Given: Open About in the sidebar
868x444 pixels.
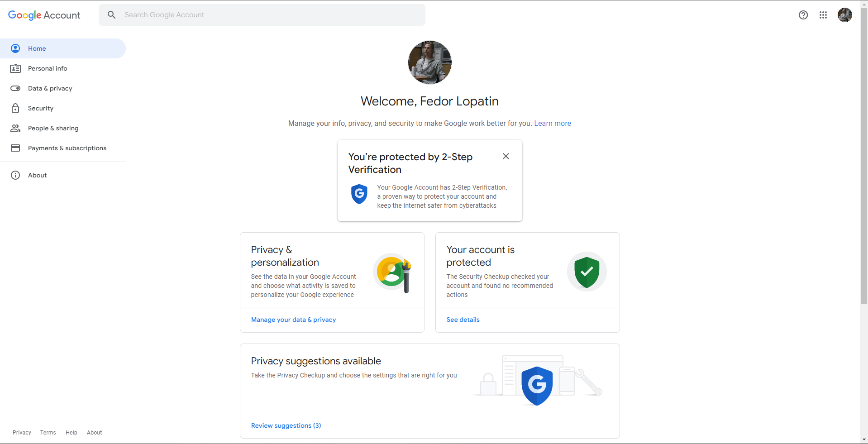Looking at the screenshot, I should click(x=63, y=175).
